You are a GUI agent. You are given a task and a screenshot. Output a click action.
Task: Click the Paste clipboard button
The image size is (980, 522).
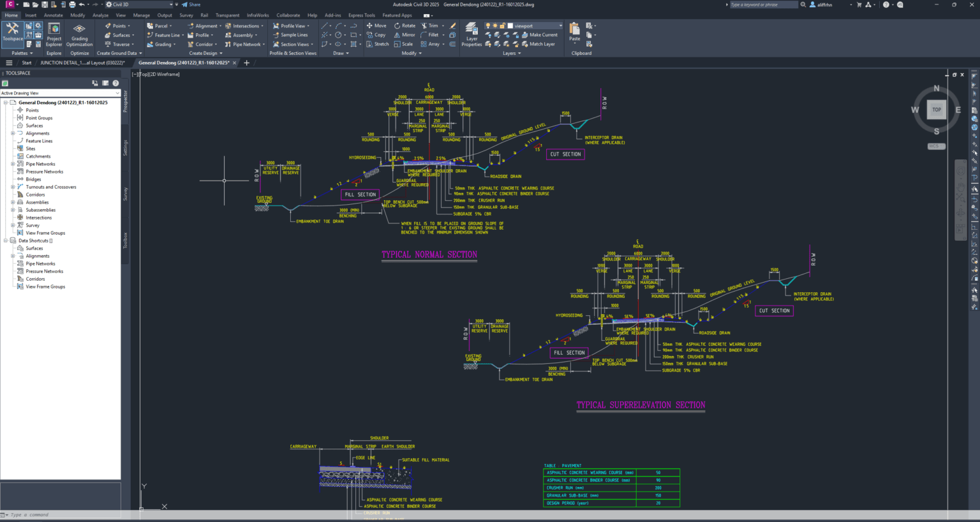tap(574, 32)
